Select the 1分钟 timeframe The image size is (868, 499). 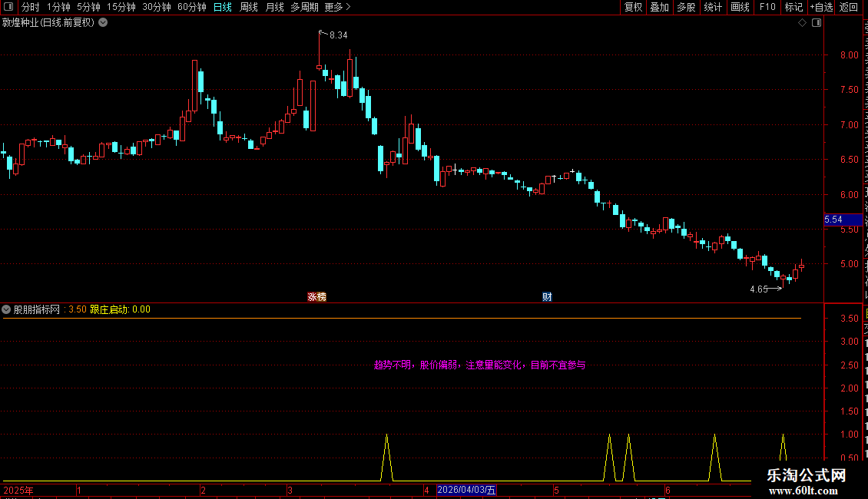pyautogui.click(x=58, y=7)
